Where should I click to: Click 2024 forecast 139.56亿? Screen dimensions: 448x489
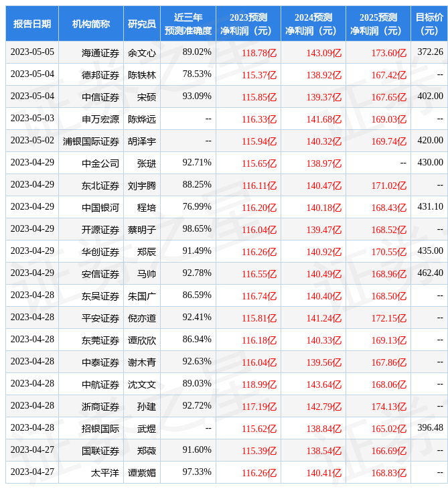pos(324,362)
